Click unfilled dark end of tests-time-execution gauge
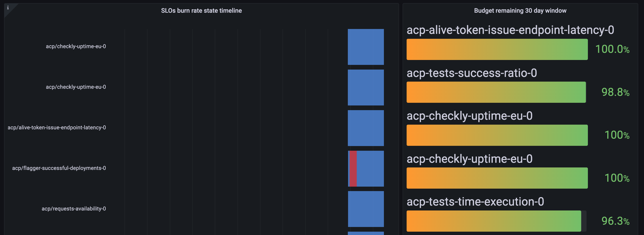Screen dimensions: 644x235 point(584,221)
